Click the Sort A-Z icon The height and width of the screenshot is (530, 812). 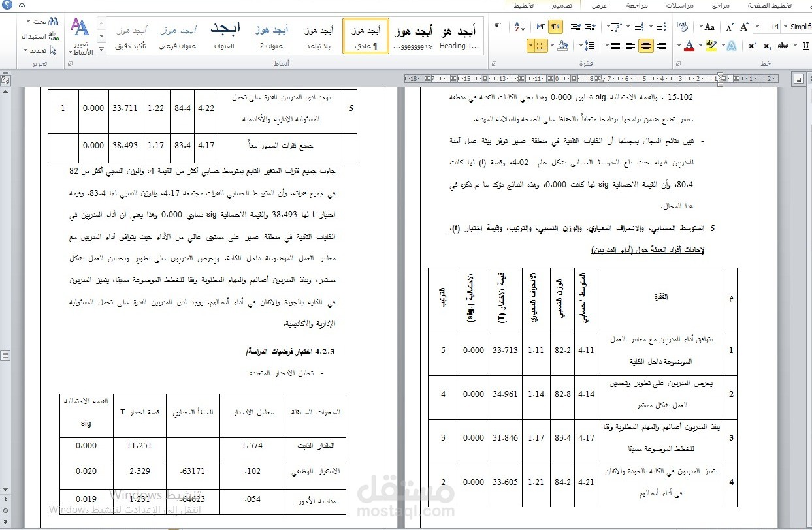(x=519, y=27)
